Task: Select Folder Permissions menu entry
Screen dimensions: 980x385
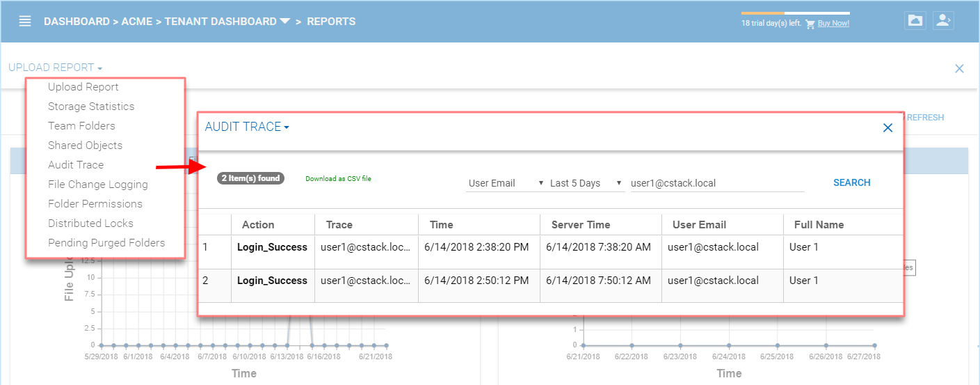Action: [x=95, y=204]
